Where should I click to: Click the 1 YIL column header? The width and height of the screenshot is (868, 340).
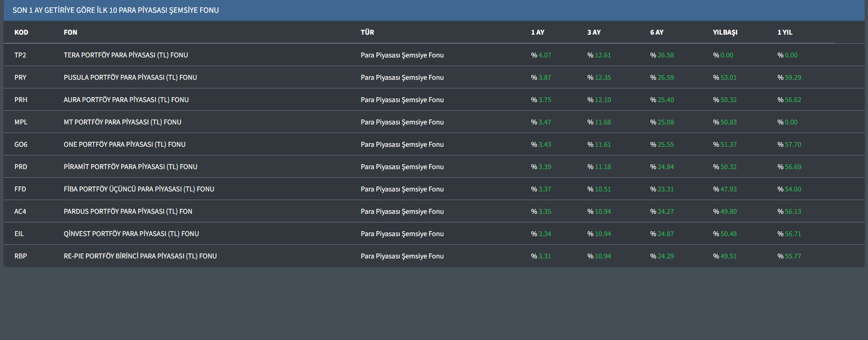785,32
